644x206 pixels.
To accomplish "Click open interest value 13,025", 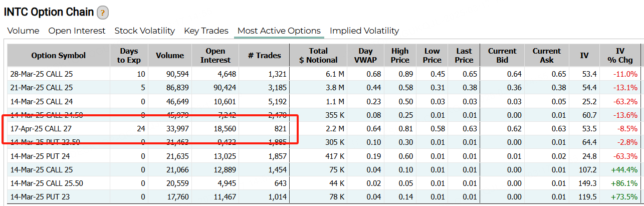I will (225, 156).
